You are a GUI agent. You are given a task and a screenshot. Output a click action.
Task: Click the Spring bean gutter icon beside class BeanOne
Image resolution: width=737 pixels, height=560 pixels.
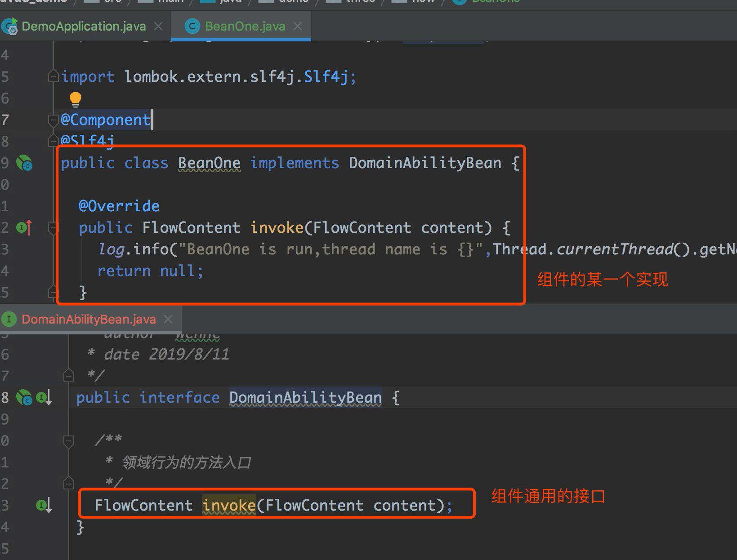[24, 163]
